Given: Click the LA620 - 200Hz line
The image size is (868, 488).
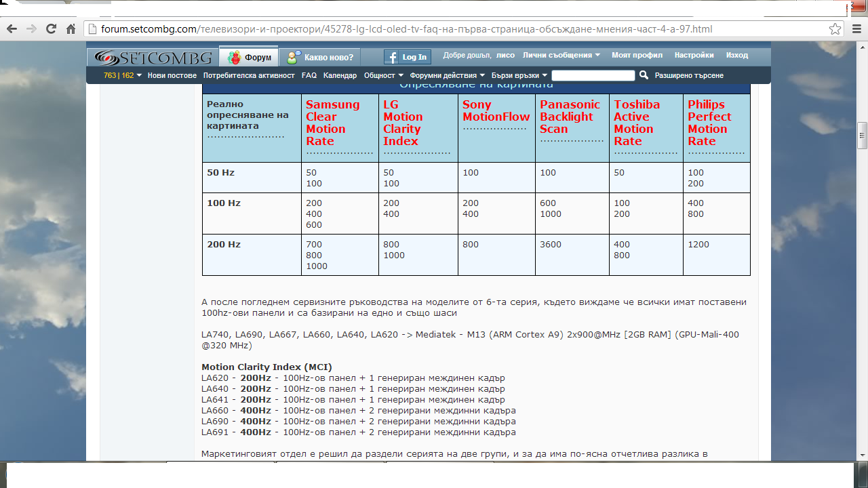Looking at the screenshot, I should (x=353, y=378).
